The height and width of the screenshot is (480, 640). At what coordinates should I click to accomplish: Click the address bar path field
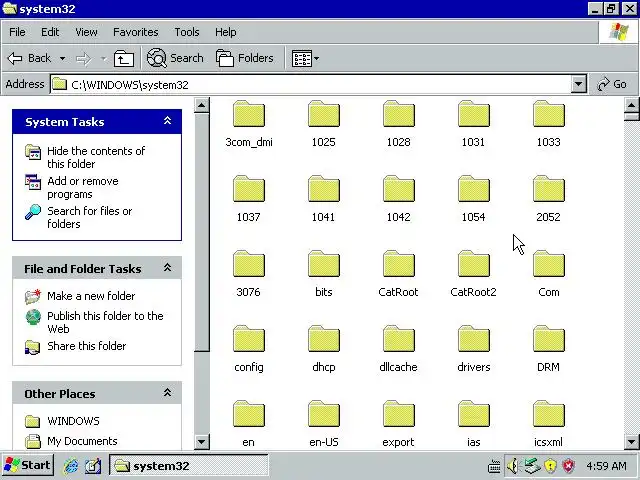[310, 84]
